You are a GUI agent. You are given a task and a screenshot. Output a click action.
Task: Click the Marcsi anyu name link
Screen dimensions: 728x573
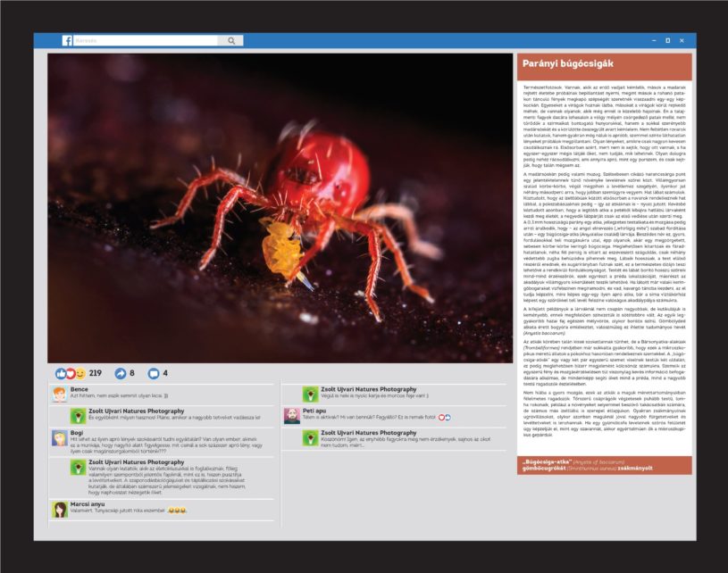pos(87,503)
